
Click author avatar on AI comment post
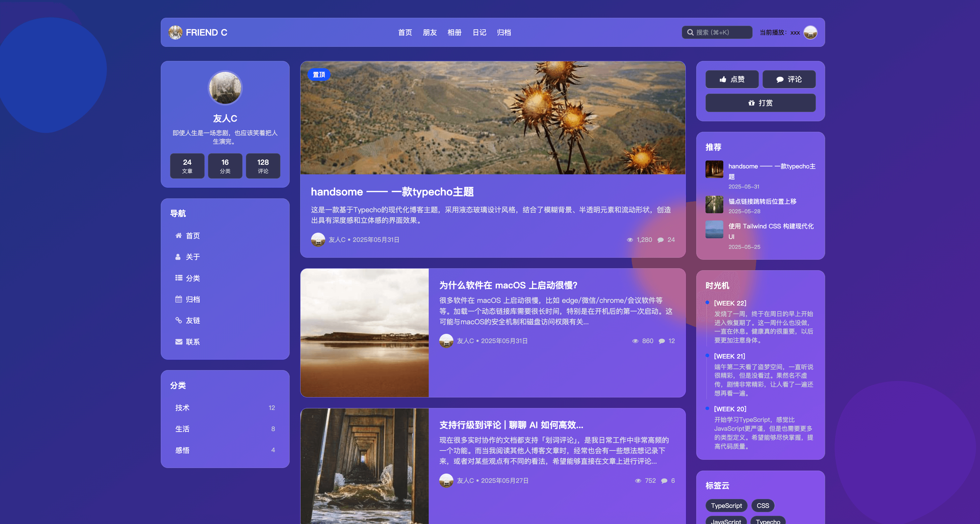pos(446,480)
